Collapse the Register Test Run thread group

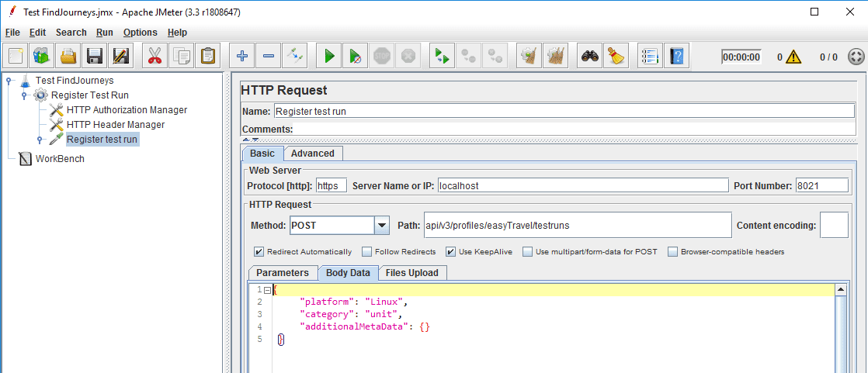[24, 95]
